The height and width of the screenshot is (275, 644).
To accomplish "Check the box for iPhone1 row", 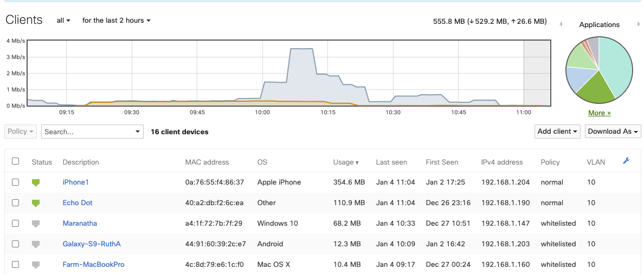I will click(x=16, y=182).
